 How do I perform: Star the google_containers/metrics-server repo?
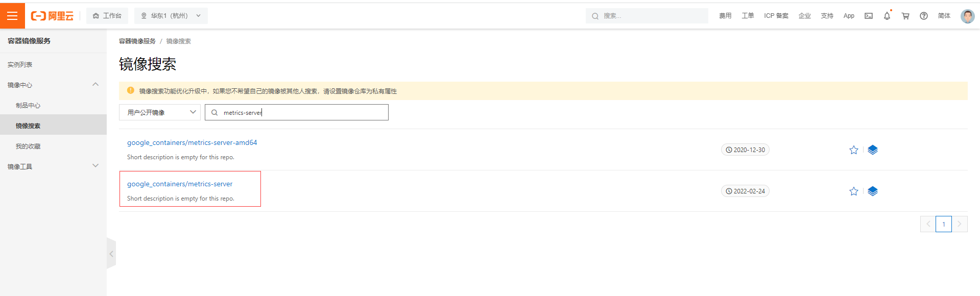pyautogui.click(x=853, y=191)
